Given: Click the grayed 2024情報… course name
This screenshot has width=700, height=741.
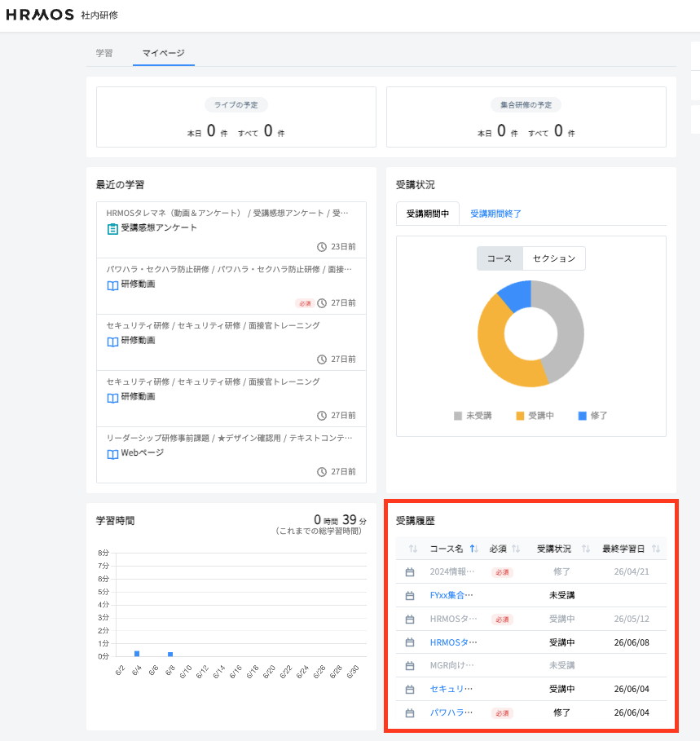Looking at the screenshot, I should [452, 571].
